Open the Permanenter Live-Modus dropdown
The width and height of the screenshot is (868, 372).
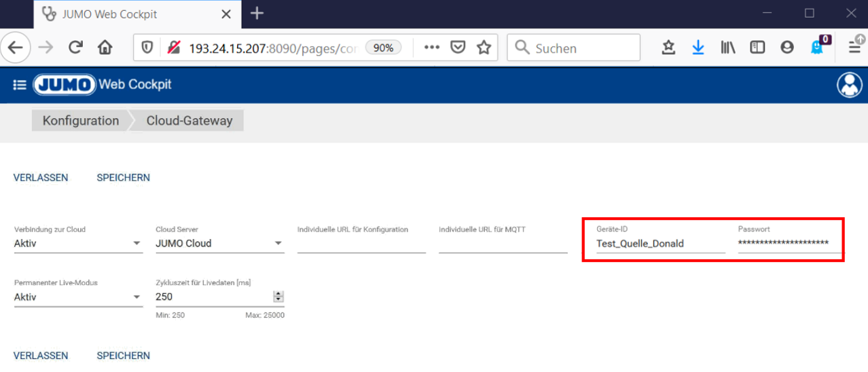(137, 297)
